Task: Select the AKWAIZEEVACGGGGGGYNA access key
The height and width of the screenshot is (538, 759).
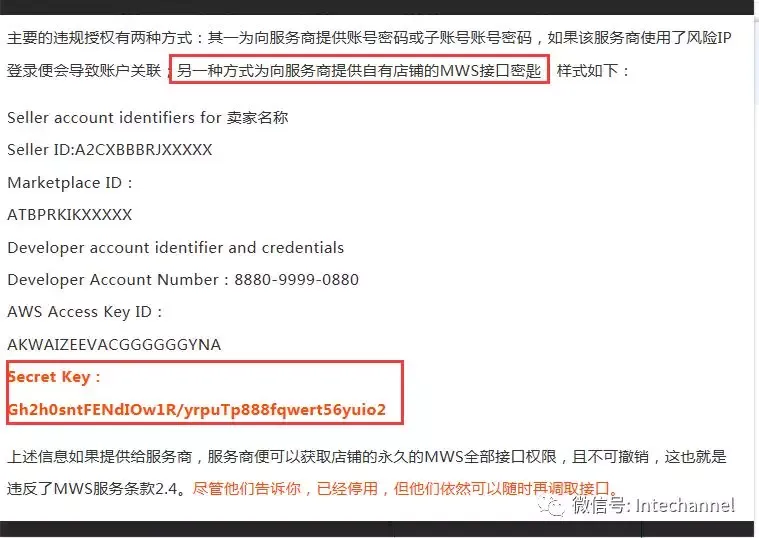Action: click(114, 344)
